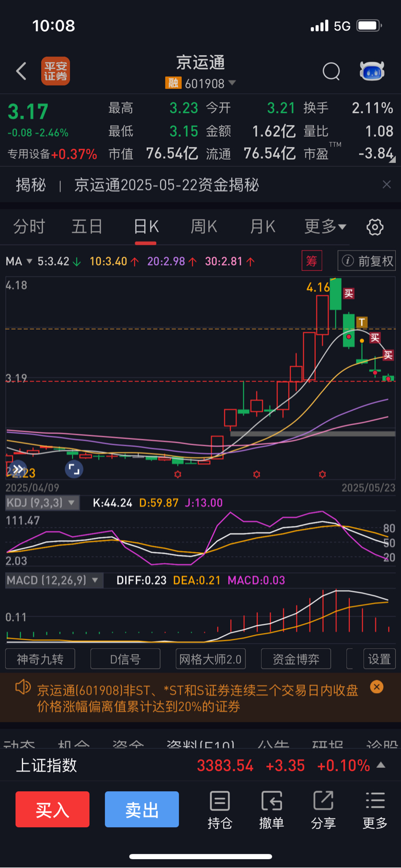Switch to 周K tab
Viewport: 401px width, 868px height.
click(204, 227)
